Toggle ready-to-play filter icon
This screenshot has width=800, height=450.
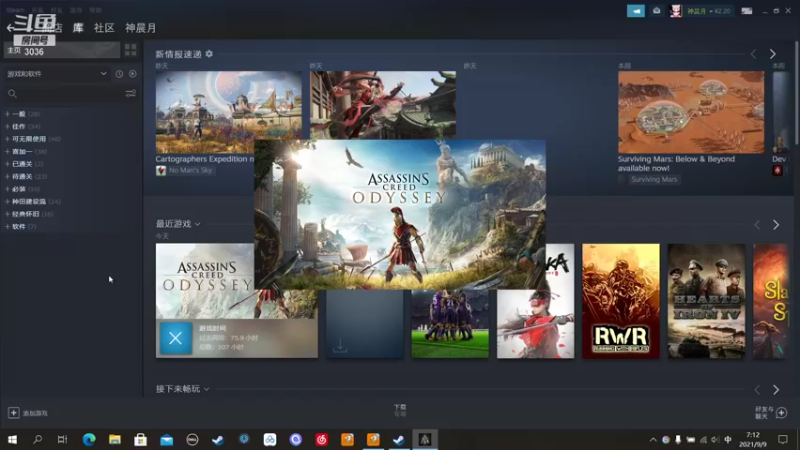pos(133,74)
